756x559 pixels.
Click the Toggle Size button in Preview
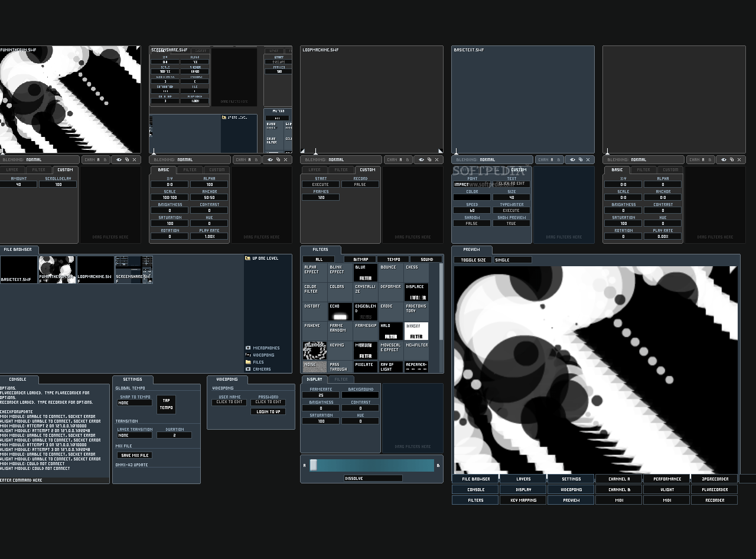(473, 260)
